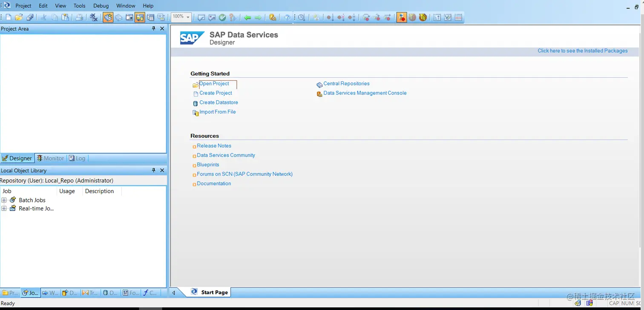This screenshot has width=644, height=310.
Task: Click the Import From File link
Action: point(217,112)
